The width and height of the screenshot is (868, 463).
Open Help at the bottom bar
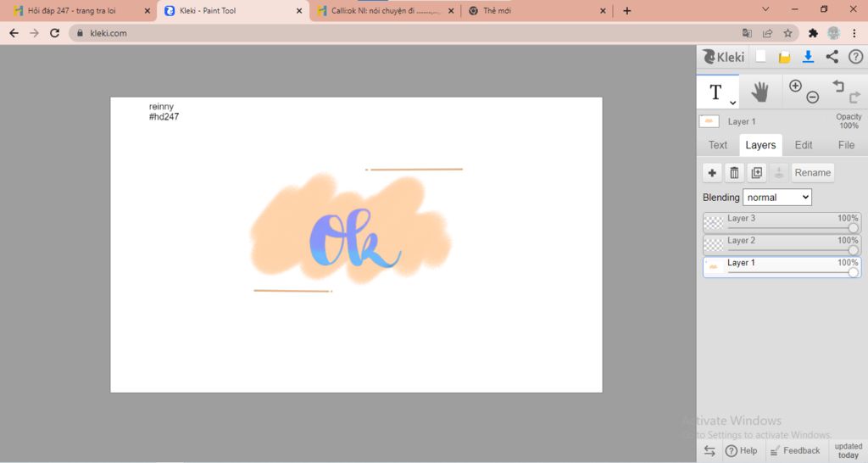(741, 451)
